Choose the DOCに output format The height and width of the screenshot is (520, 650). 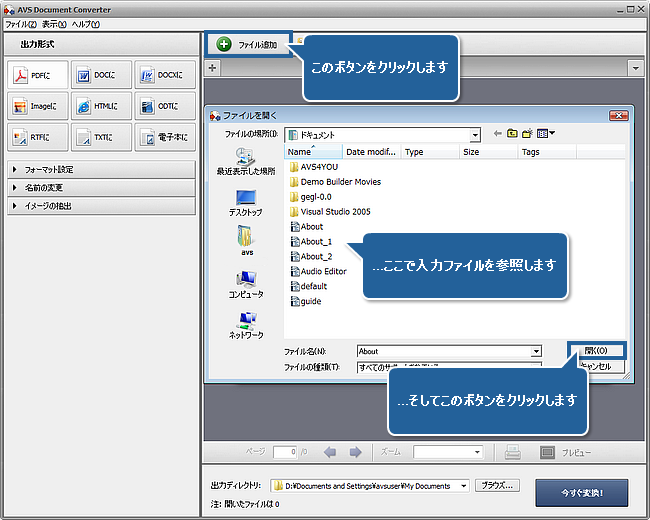(x=101, y=74)
